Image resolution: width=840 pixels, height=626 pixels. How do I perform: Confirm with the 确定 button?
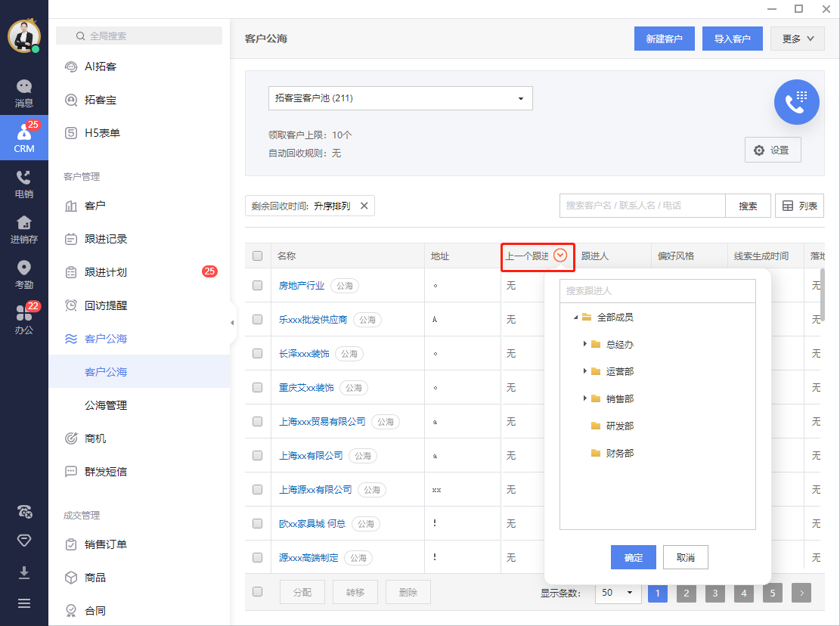[x=634, y=557]
